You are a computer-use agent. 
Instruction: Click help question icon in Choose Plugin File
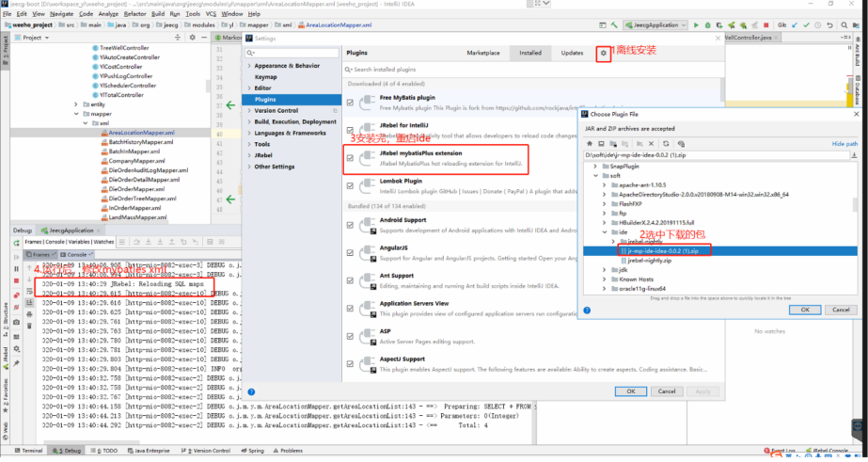point(588,311)
